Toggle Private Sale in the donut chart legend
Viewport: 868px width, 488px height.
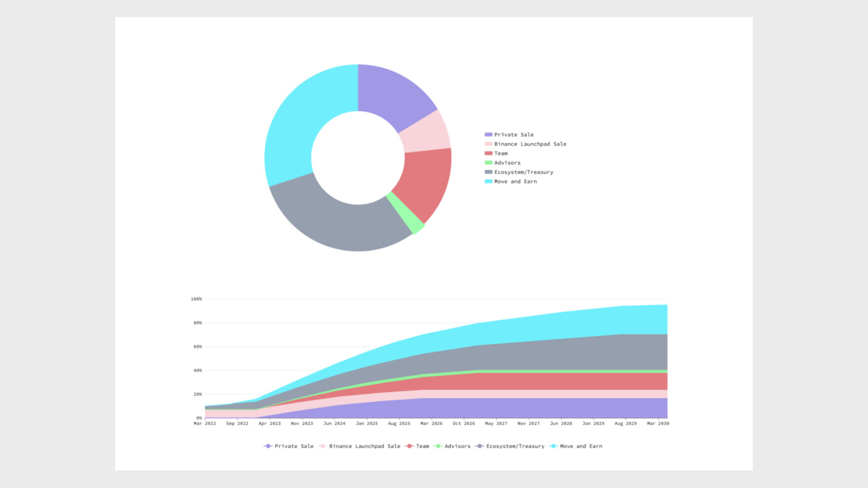pyautogui.click(x=513, y=135)
